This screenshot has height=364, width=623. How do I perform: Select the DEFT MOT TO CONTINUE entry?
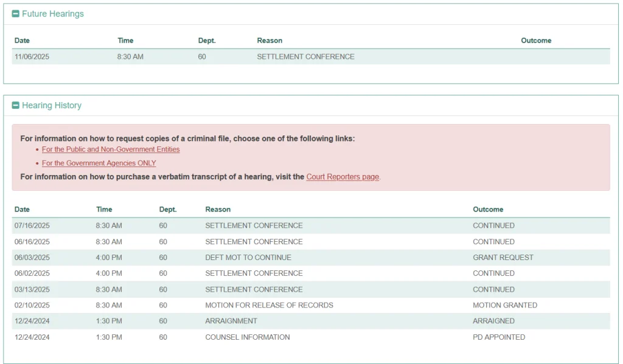tap(248, 258)
